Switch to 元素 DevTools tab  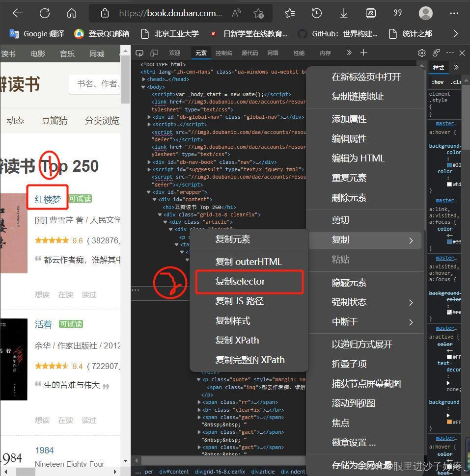coord(200,53)
